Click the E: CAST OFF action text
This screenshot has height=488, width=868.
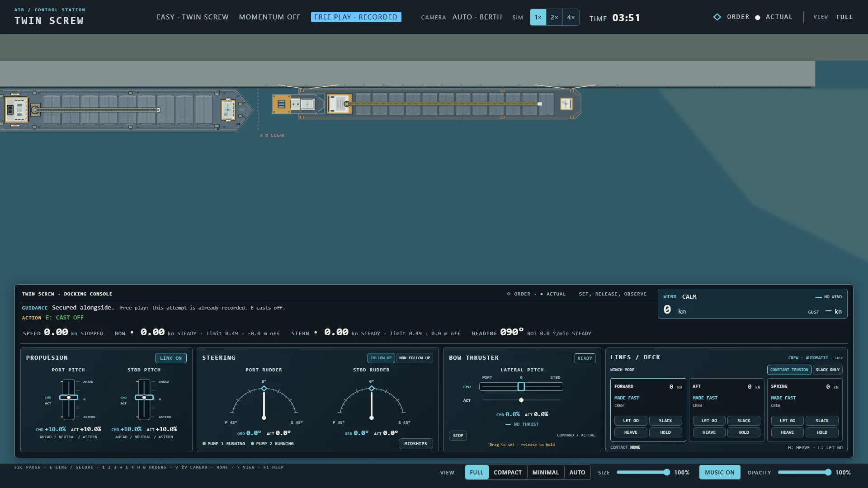click(x=65, y=318)
